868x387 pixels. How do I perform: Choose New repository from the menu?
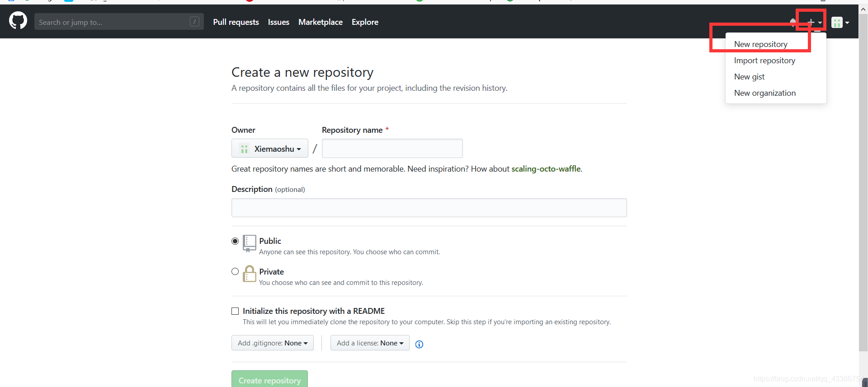(760, 44)
